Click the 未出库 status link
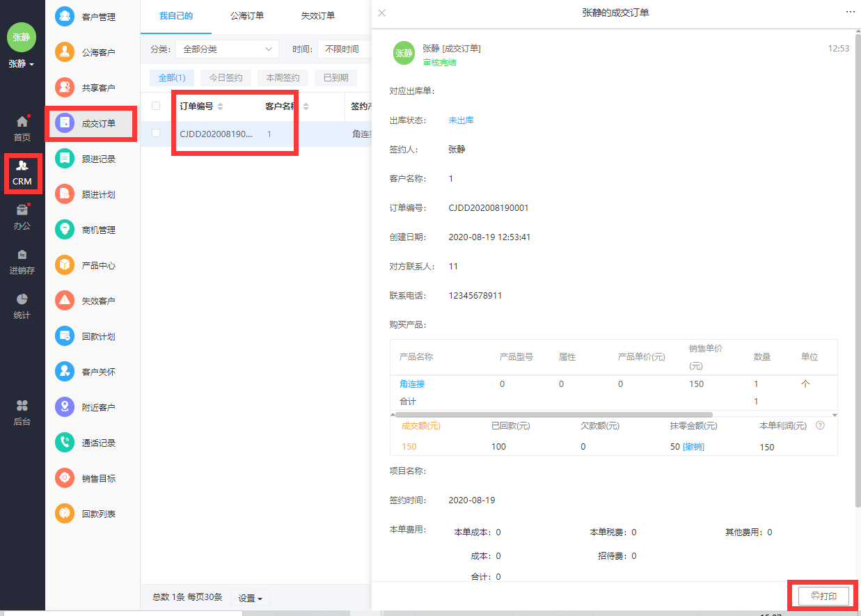861x616 pixels. (461, 120)
